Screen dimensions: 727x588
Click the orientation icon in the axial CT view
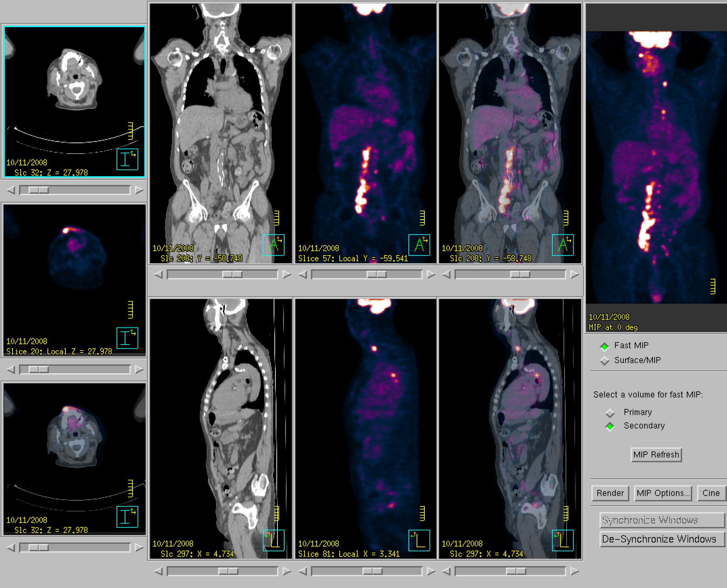tap(127, 159)
